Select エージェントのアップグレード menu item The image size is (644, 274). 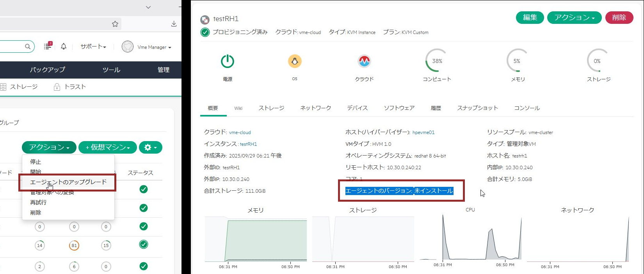(68, 182)
